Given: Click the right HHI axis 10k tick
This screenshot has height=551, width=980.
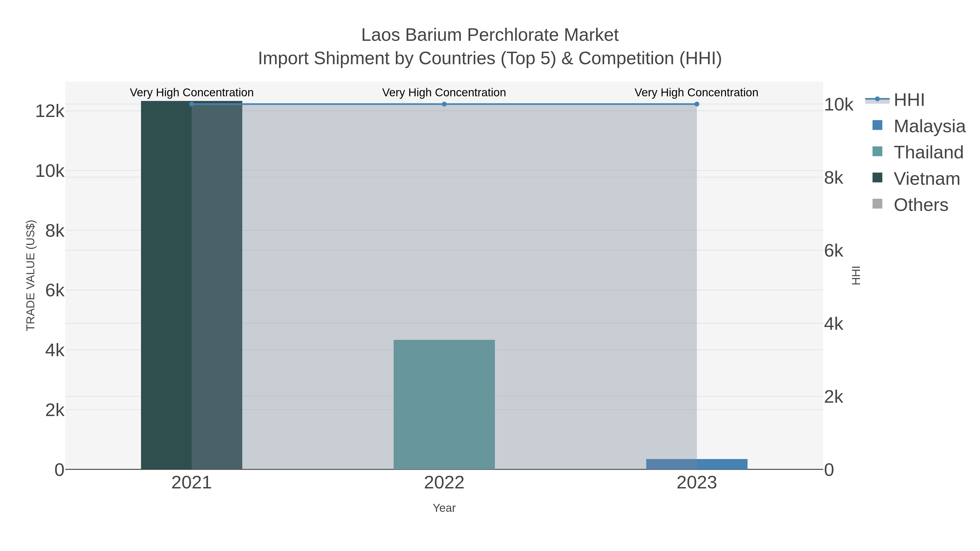Looking at the screenshot, I should 839,104.
